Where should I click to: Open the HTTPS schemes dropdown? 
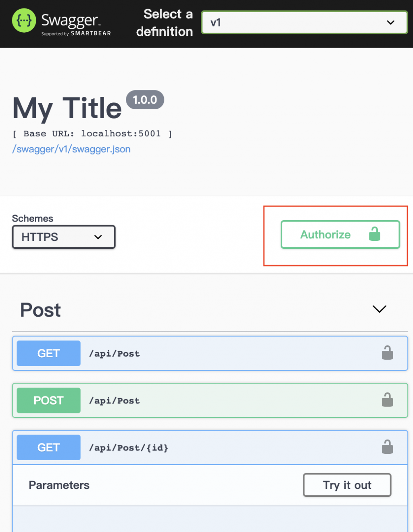tap(64, 237)
